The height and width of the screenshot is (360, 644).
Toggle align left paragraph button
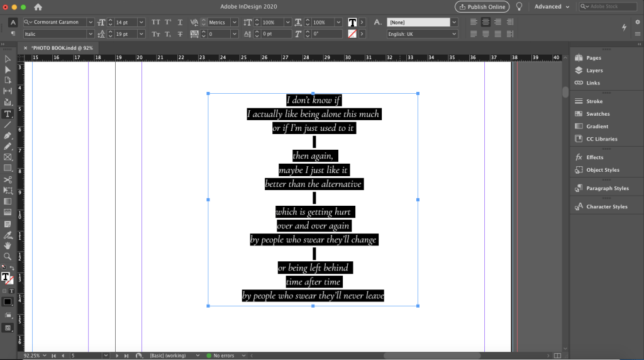click(x=474, y=22)
